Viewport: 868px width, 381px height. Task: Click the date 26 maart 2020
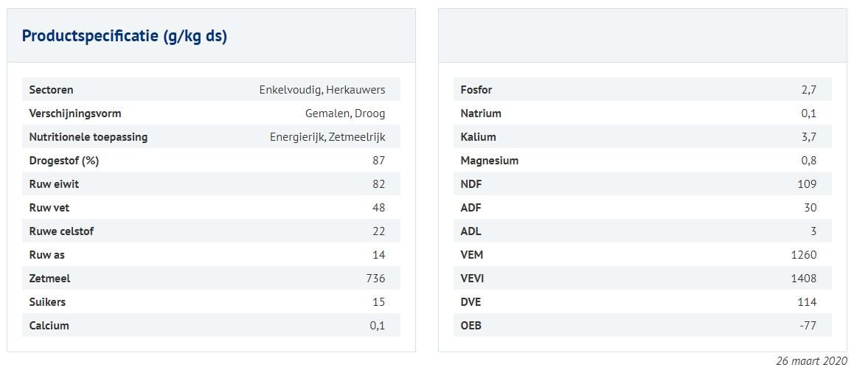click(x=811, y=361)
